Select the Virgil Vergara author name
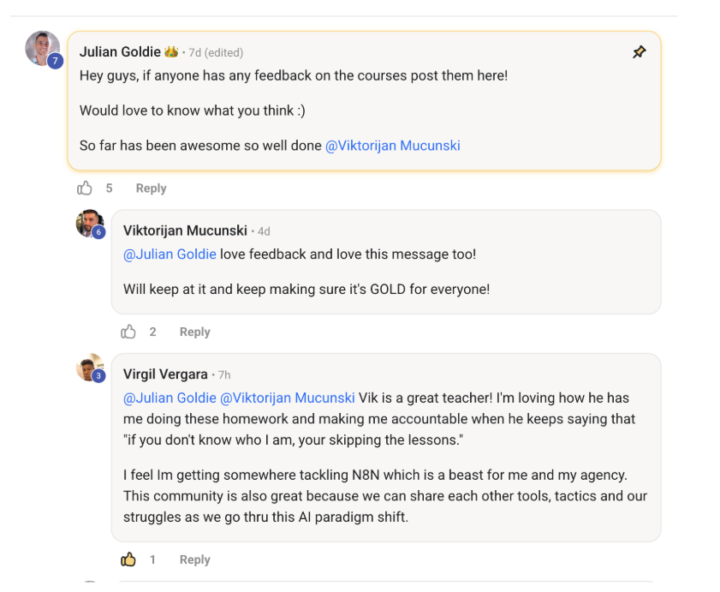This screenshot has width=720, height=592. (165, 374)
